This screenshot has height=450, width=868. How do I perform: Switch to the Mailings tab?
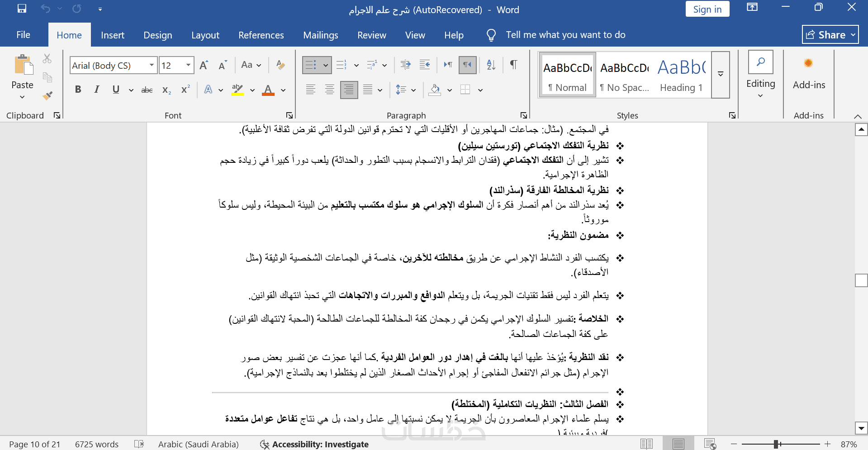[x=321, y=35]
